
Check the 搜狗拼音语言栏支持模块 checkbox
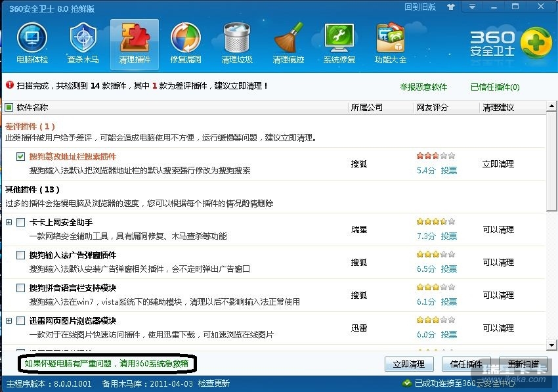click(x=20, y=288)
